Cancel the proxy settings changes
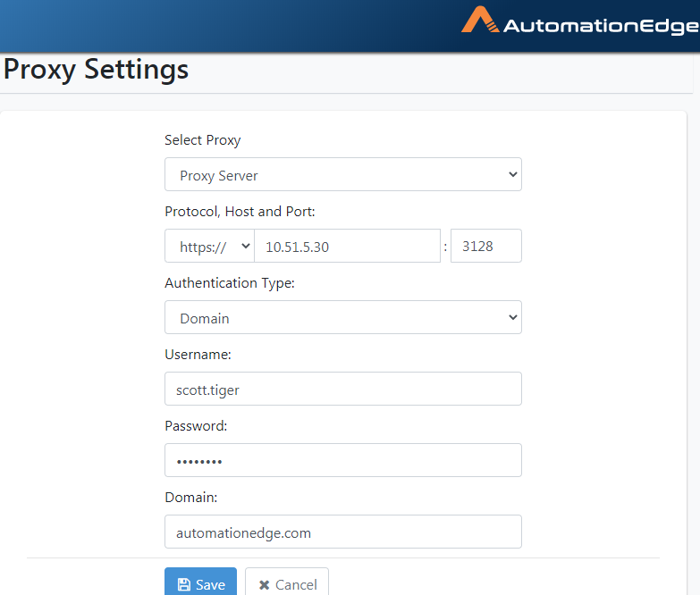This screenshot has width=700, height=595. pyautogui.click(x=287, y=582)
